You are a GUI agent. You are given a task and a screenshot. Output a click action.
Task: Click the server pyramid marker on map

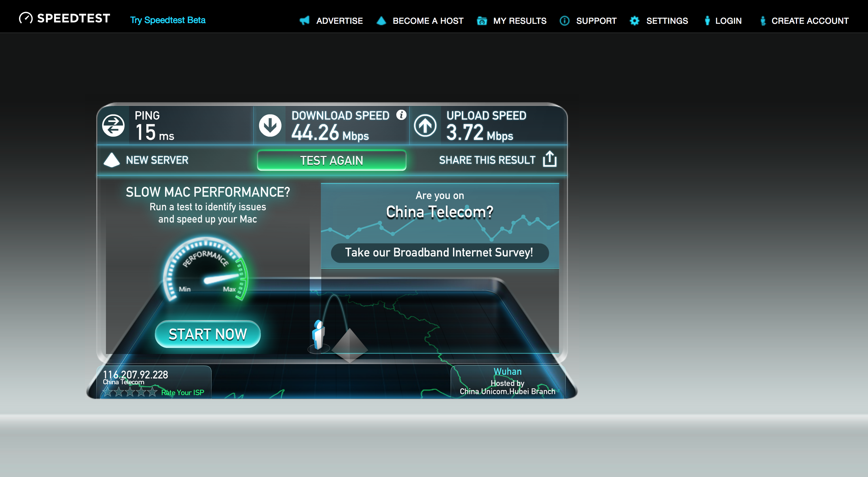350,345
